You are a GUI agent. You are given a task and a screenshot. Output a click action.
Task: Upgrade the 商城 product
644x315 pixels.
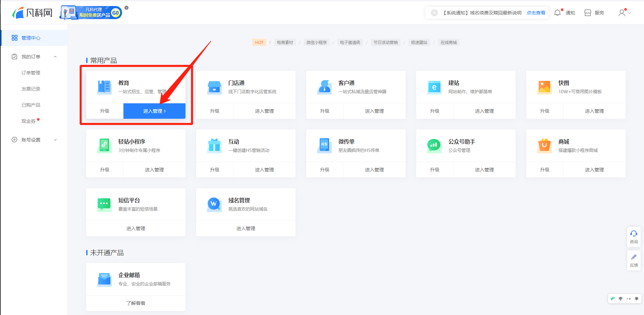tap(545, 170)
